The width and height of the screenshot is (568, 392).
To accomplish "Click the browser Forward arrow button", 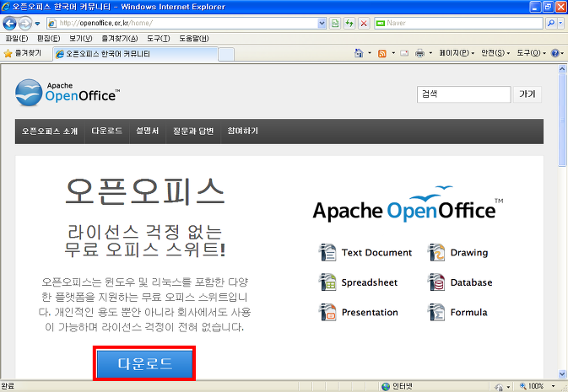I will [25, 24].
